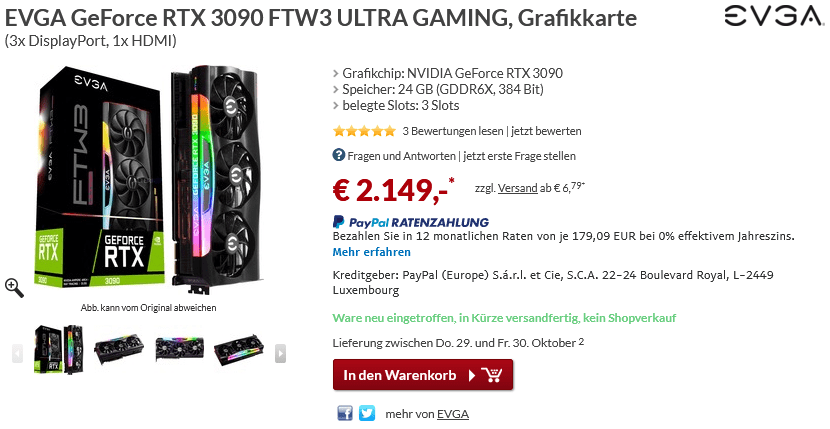Open mehr von EVGA link
This screenshot has width=830, height=429.
coord(427,414)
